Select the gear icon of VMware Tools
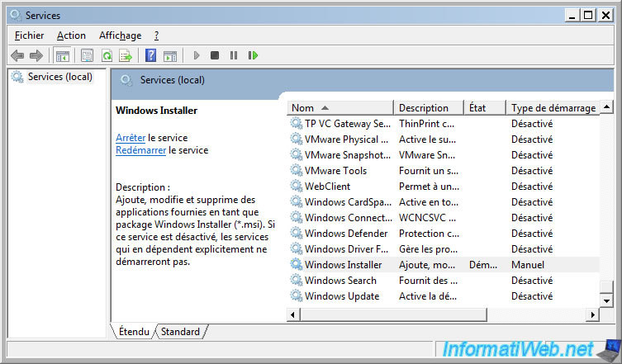This screenshot has height=364, width=622. tap(296, 171)
